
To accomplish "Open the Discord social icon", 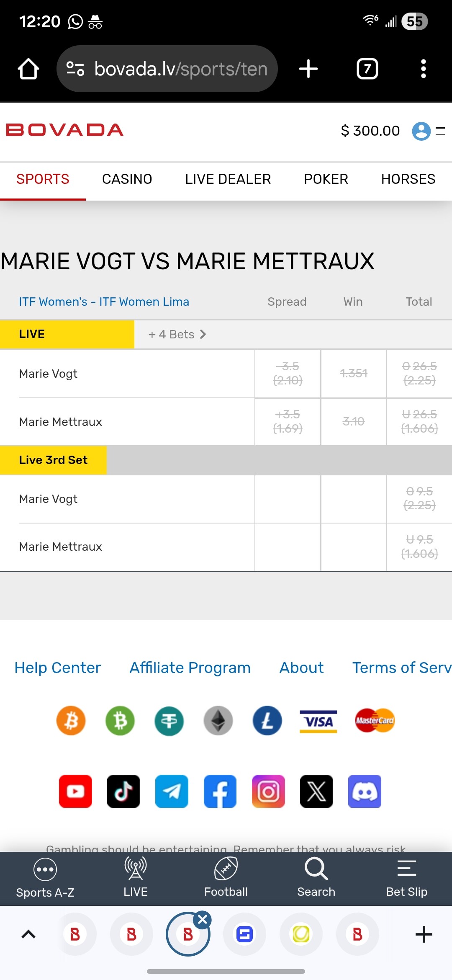I will (365, 791).
